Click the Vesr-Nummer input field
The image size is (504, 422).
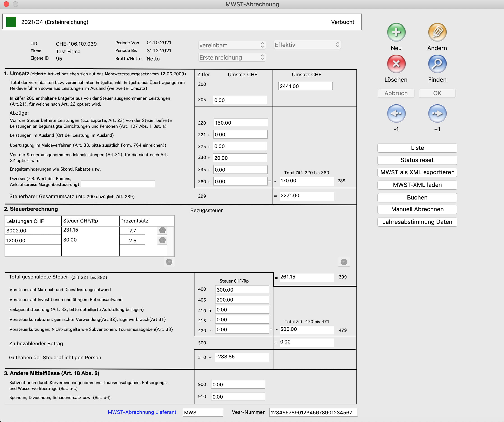click(313, 412)
